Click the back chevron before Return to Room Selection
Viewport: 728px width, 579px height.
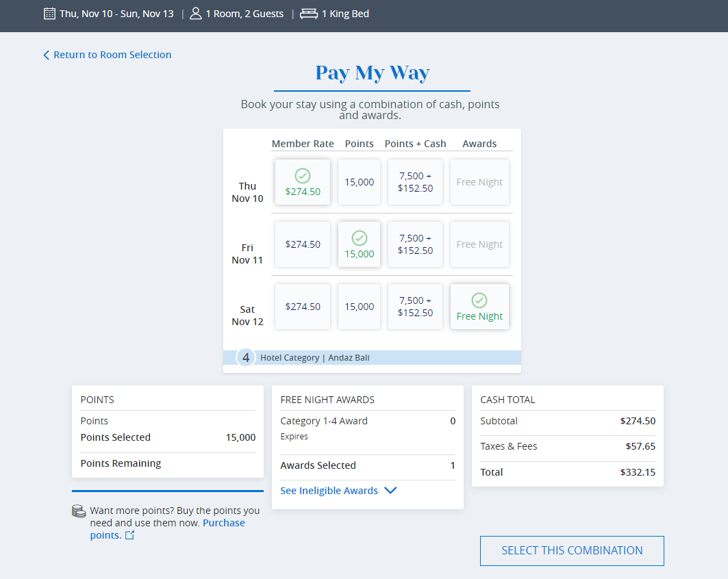pos(46,55)
